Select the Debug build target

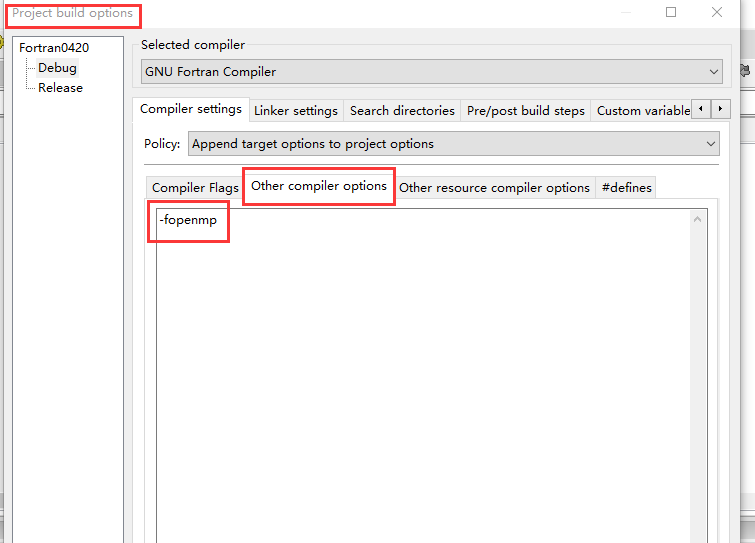pyautogui.click(x=57, y=68)
